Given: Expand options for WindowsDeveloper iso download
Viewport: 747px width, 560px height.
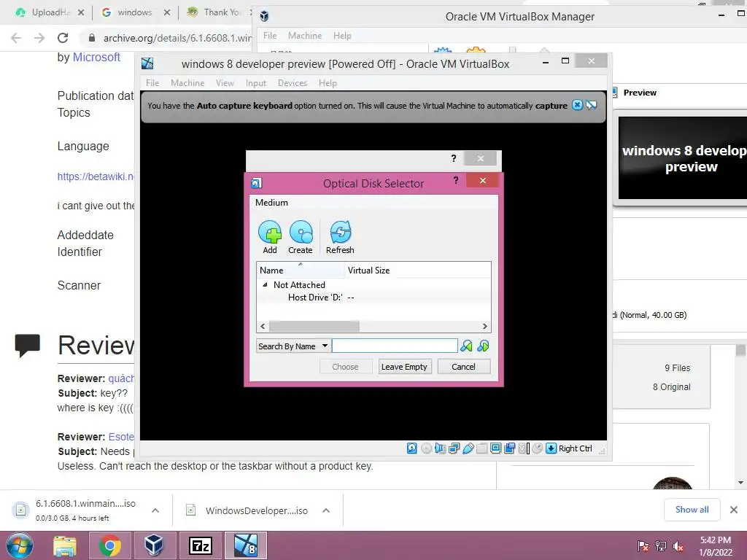Looking at the screenshot, I should (x=326, y=510).
